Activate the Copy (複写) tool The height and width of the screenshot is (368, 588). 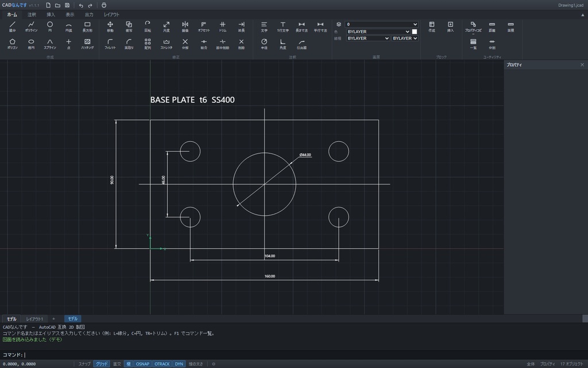129,26
